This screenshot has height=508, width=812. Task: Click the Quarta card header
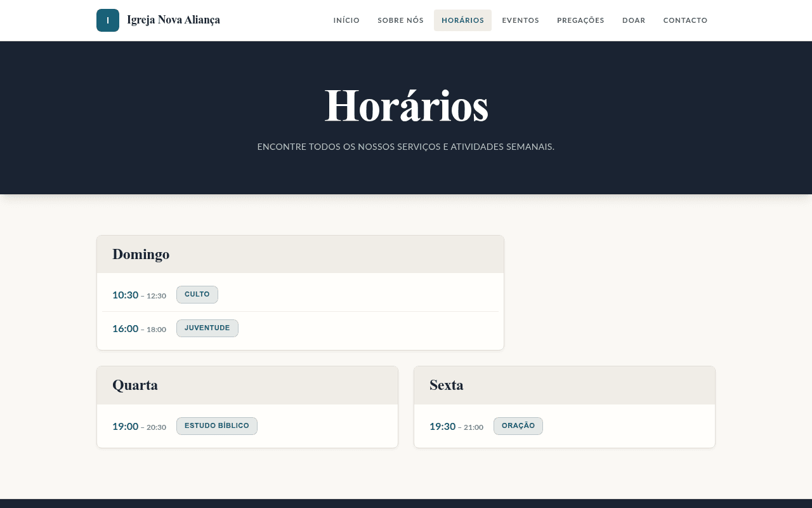pyautogui.click(x=247, y=385)
